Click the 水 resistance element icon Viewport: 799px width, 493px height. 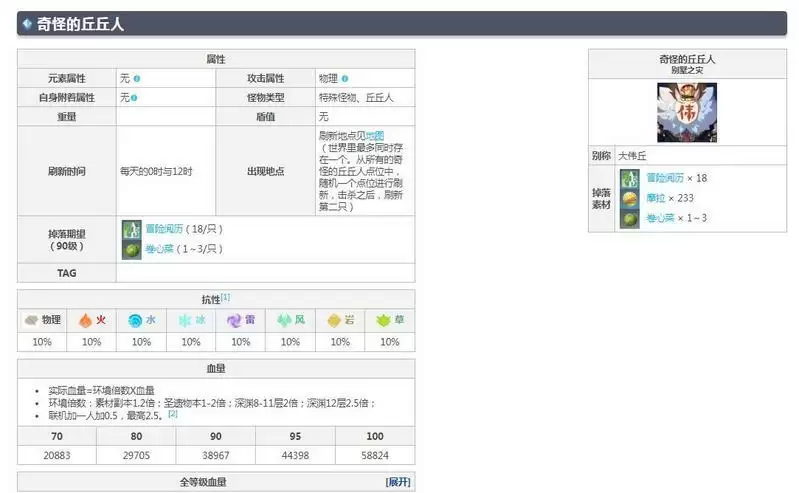(x=134, y=321)
